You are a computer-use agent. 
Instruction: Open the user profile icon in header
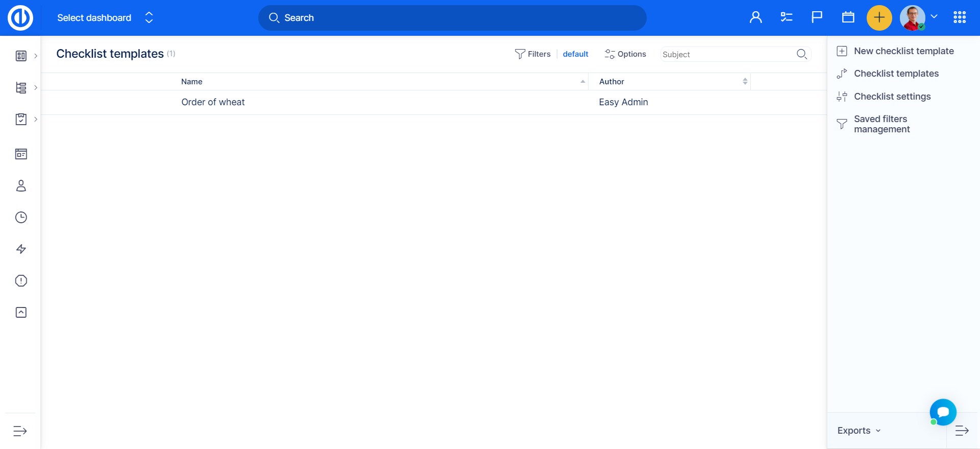755,18
